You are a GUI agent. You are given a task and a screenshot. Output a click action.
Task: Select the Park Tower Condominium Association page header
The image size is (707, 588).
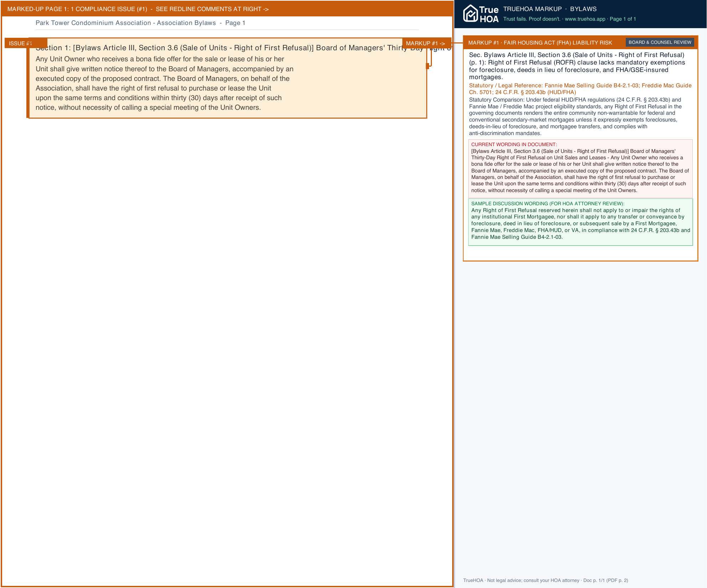140,23
